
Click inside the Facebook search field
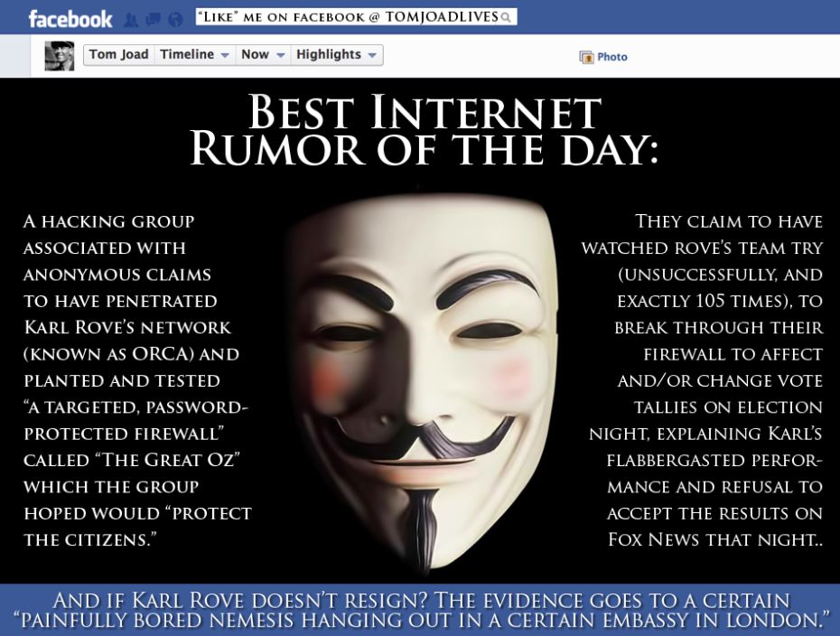pos(356,16)
